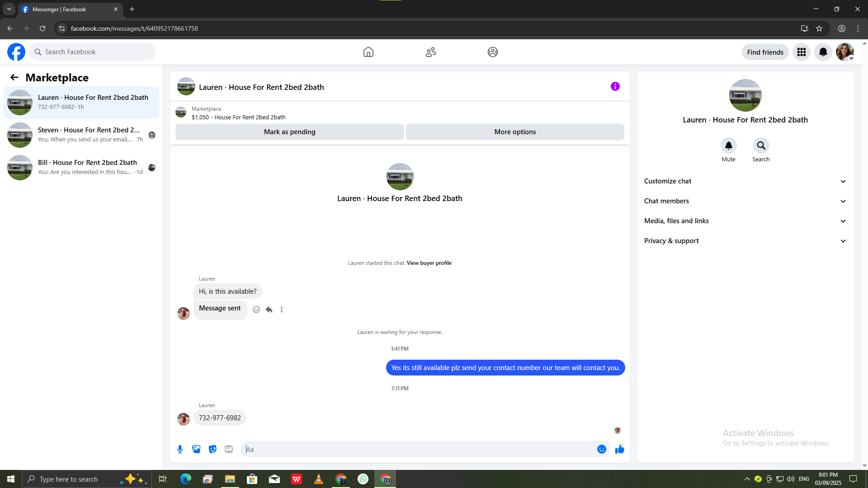The height and width of the screenshot is (488, 868).
Task: Open the Bill conversation
Action: [x=81, y=168]
